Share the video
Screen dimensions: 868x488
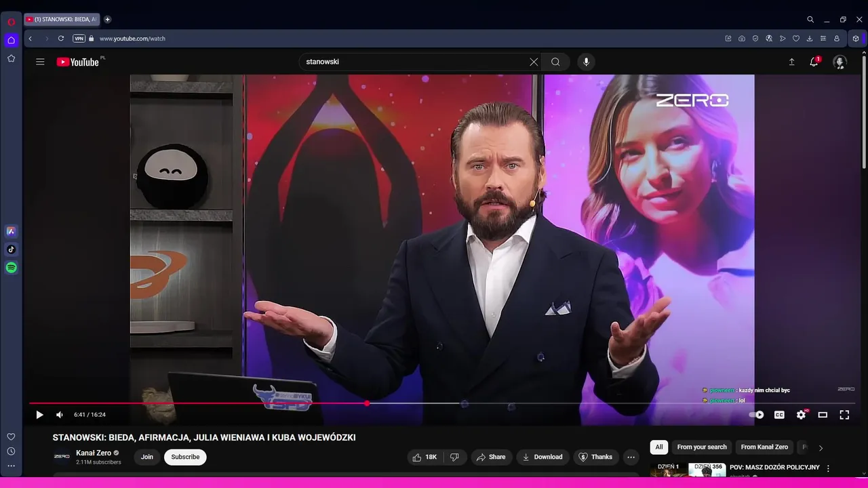pyautogui.click(x=491, y=457)
